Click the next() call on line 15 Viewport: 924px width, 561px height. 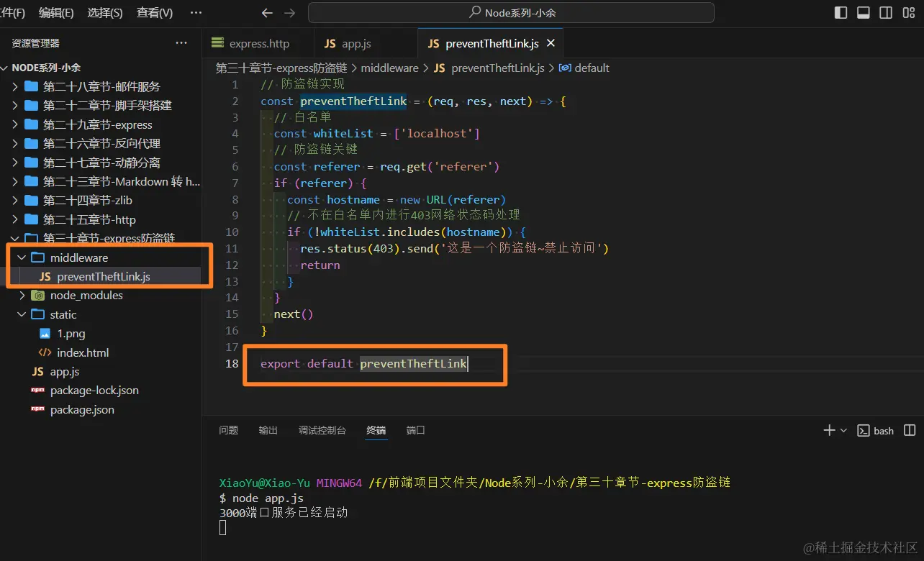(x=294, y=314)
